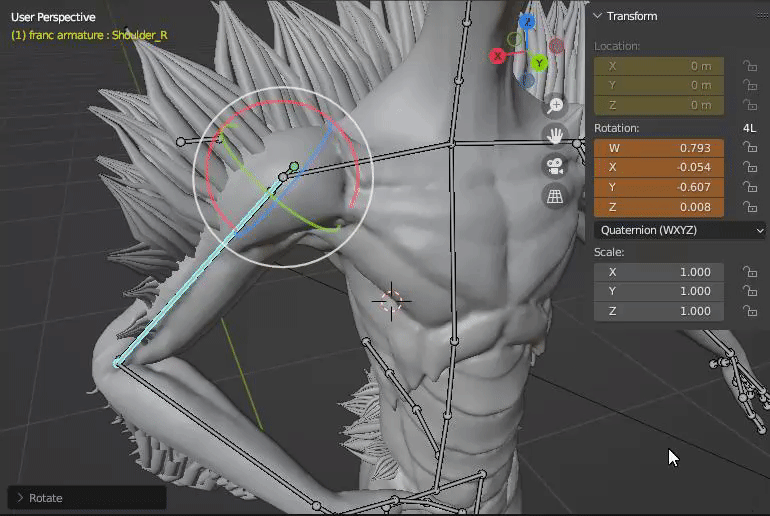
Task: Click Scale X field 1.000
Action: tap(659, 272)
